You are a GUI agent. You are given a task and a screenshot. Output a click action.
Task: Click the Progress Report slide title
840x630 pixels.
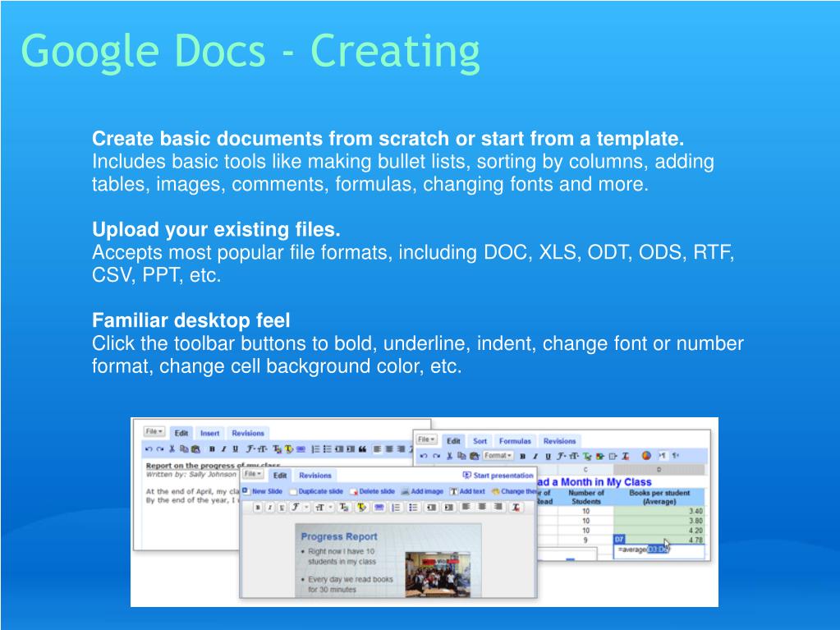coord(339,536)
